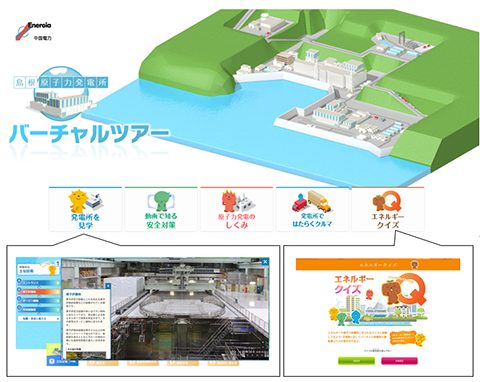Select the active blue tab numbered 1 below panorama

pos(63,361)
